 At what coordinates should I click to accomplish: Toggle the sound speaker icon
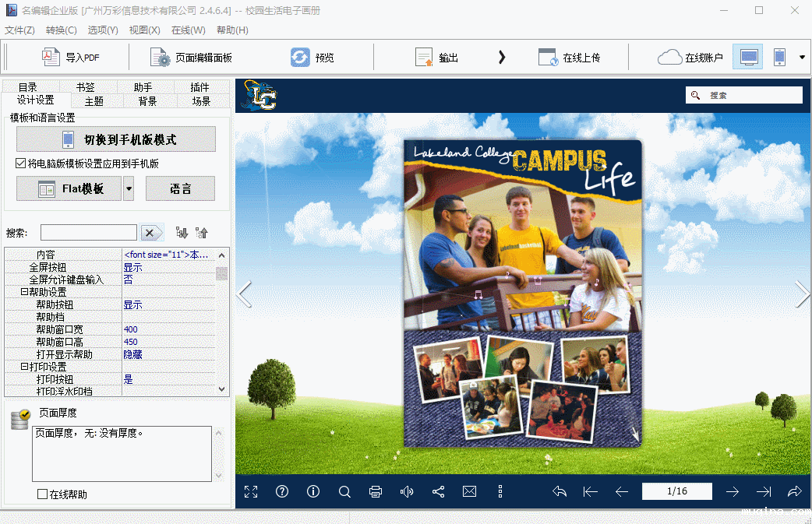click(x=407, y=491)
